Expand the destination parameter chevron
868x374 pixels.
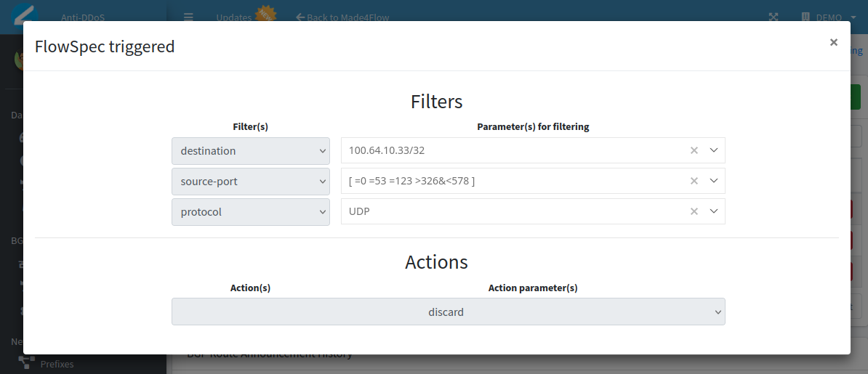pyautogui.click(x=713, y=150)
